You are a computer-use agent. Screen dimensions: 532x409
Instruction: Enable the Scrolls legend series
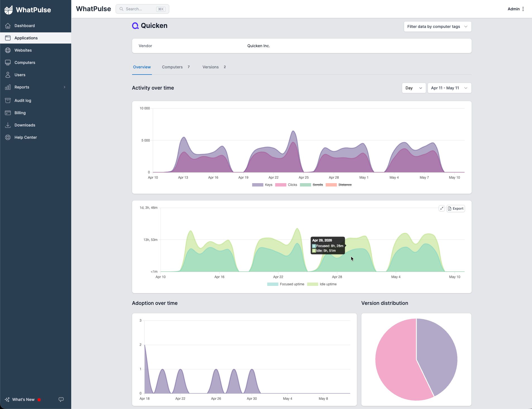[311, 185]
